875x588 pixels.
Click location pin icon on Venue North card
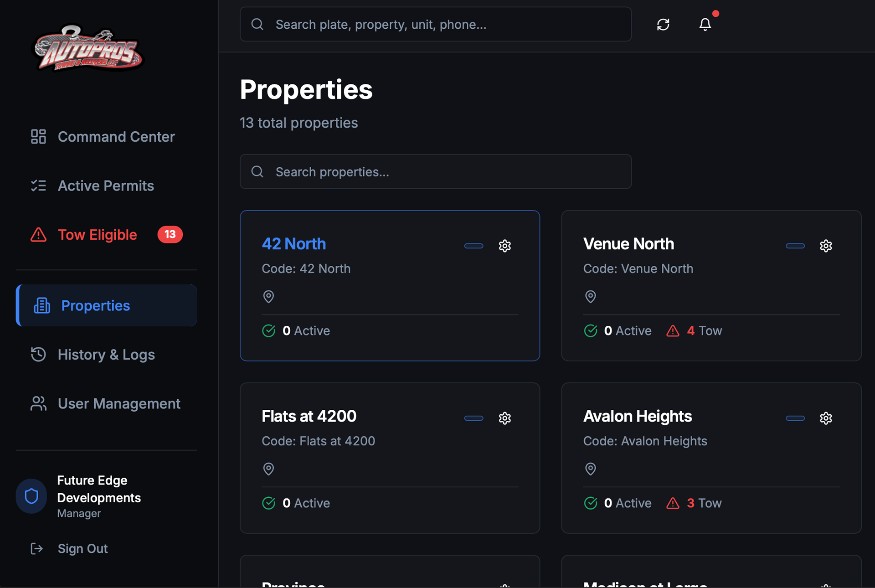click(590, 297)
